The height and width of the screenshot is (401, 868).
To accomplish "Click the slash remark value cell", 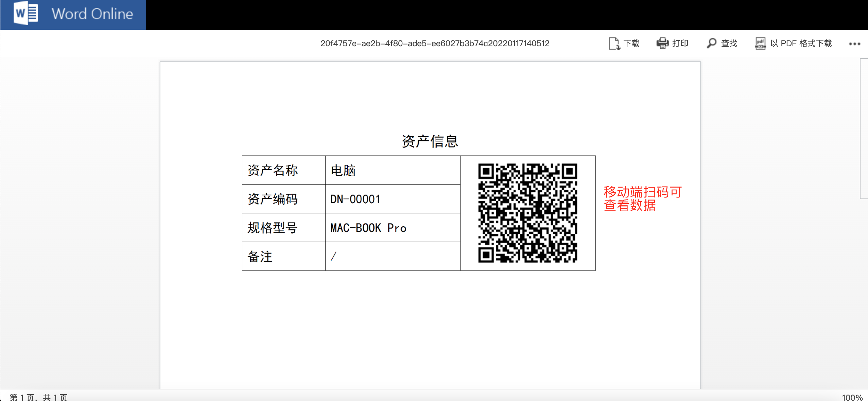I will pyautogui.click(x=393, y=256).
